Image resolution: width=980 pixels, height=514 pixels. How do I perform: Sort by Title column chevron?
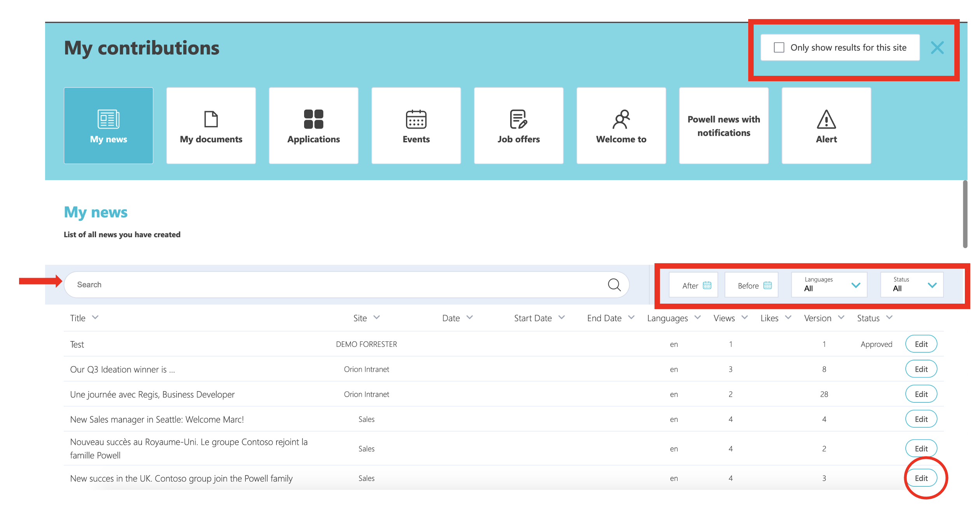[x=95, y=318]
